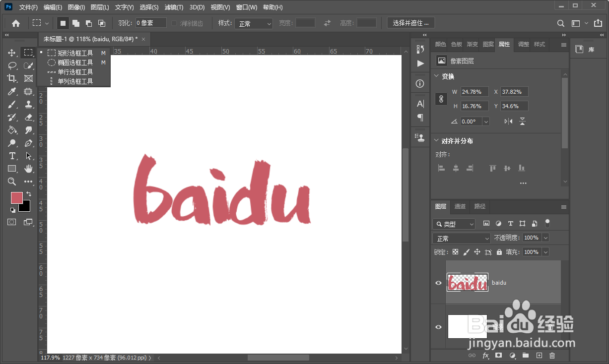The height and width of the screenshot is (364, 609).
Task: Click Add layer mask icon
Action: 499,356
